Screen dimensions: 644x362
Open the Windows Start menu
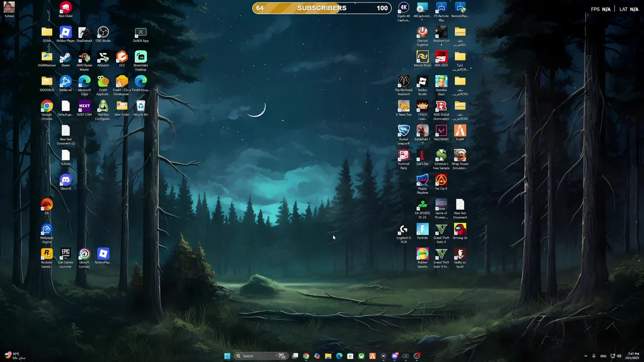click(227, 356)
